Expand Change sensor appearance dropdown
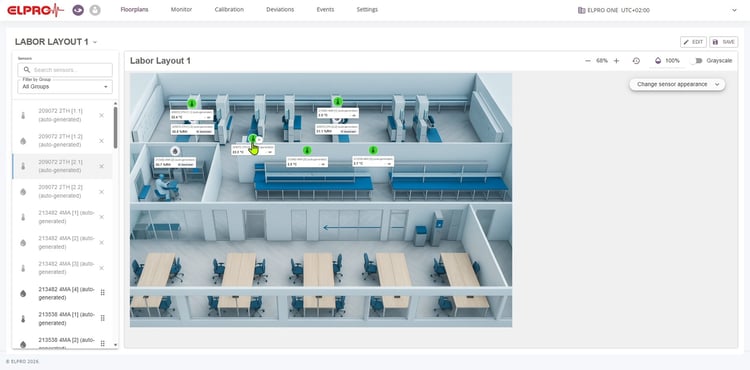Viewport: 750px width, 370px height. (677, 84)
